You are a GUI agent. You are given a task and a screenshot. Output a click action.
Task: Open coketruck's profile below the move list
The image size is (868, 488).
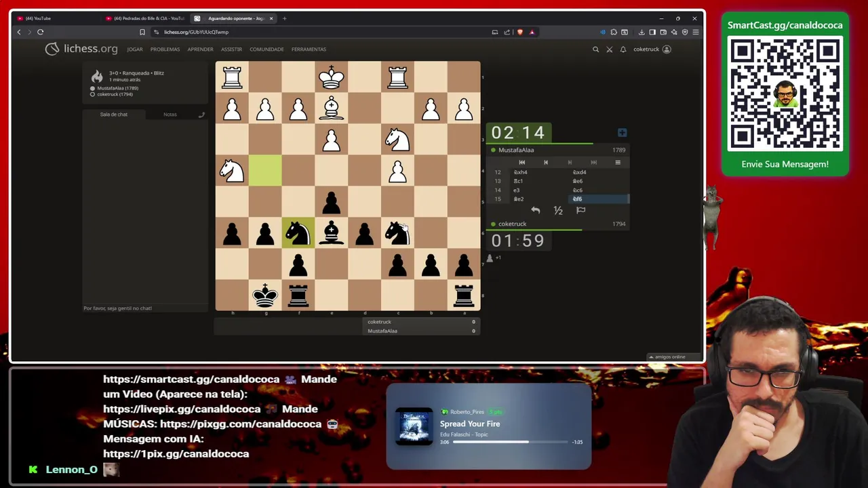pyautogui.click(x=512, y=224)
